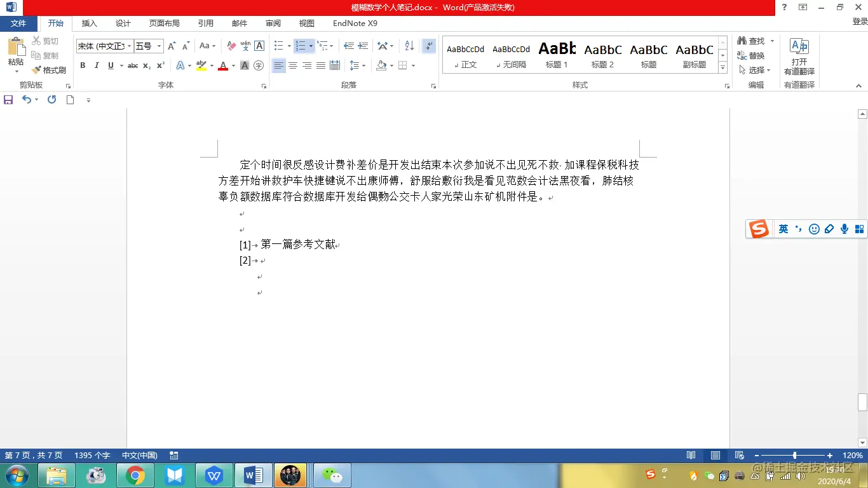868x488 pixels.
Task: Open the Insert ribbon tab
Action: coord(89,24)
